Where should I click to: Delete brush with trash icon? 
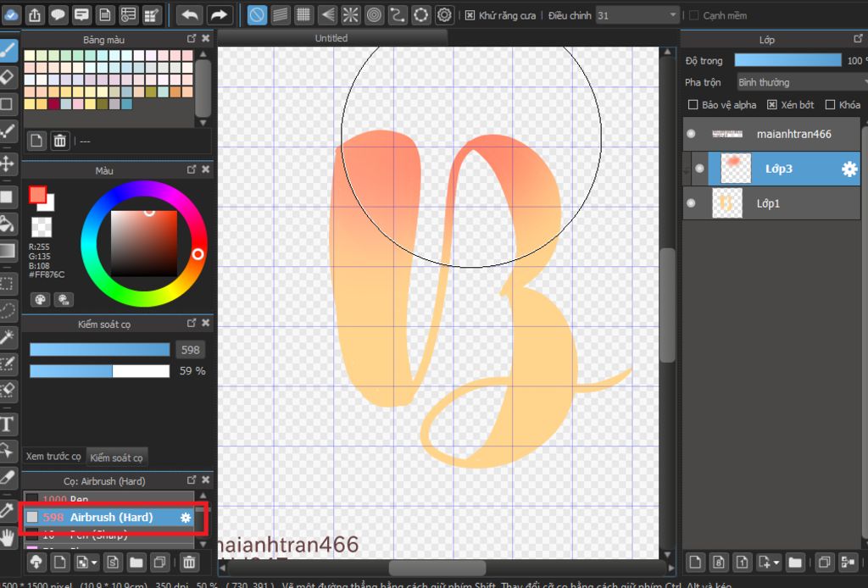(189, 563)
